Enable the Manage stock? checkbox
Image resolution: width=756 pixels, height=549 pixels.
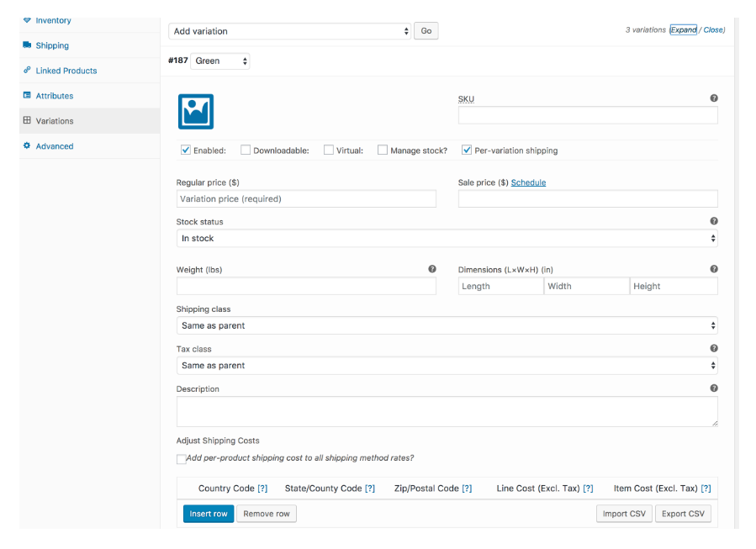tap(383, 150)
